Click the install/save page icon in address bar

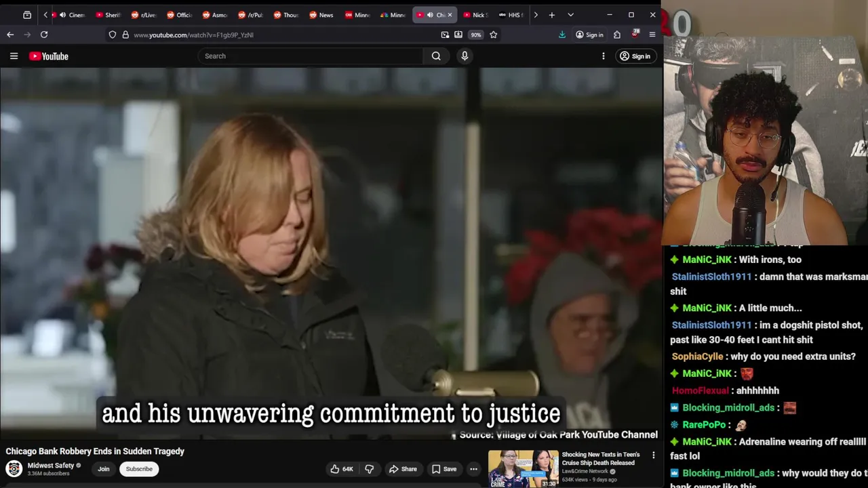pyautogui.click(x=458, y=35)
